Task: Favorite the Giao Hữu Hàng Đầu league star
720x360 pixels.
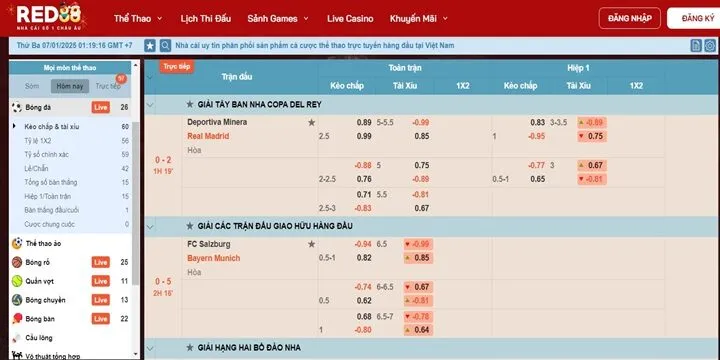Action: tap(190, 226)
